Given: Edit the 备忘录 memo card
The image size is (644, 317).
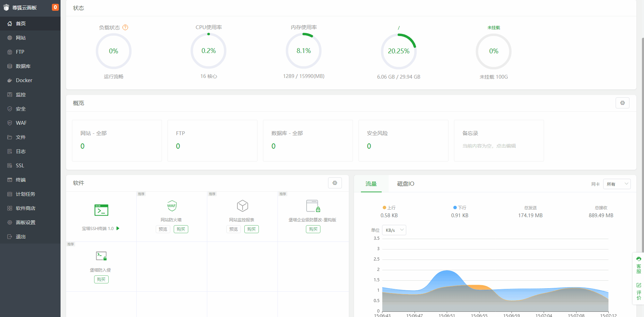Looking at the screenshot, I should tap(499, 141).
